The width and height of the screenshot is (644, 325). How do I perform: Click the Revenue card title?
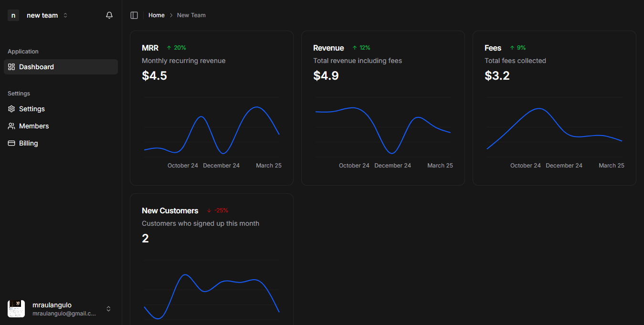tap(328, 48)
